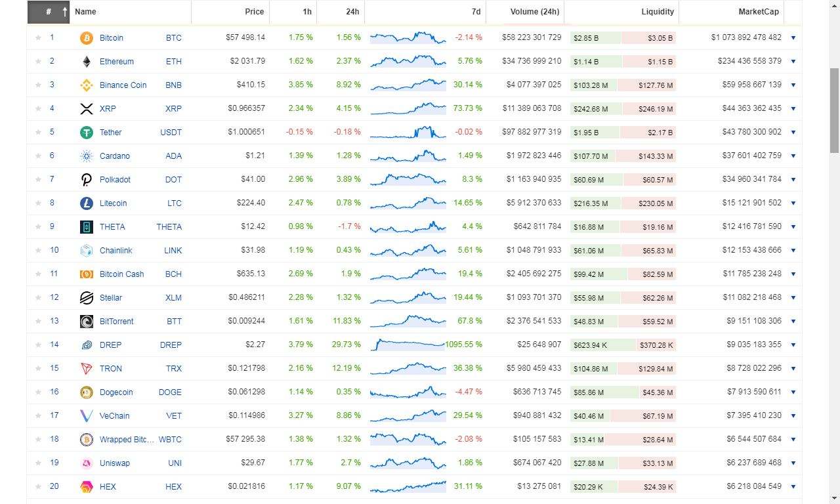Viewport: 840px width, 504px height.
Task: Click the DREP logo icon
Action: point(87,345)
